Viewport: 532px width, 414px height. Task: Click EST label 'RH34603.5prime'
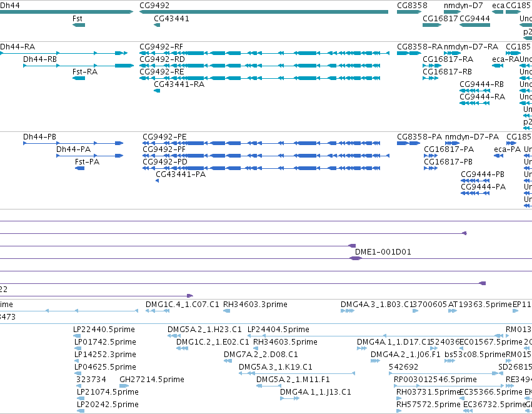[285, 343]
